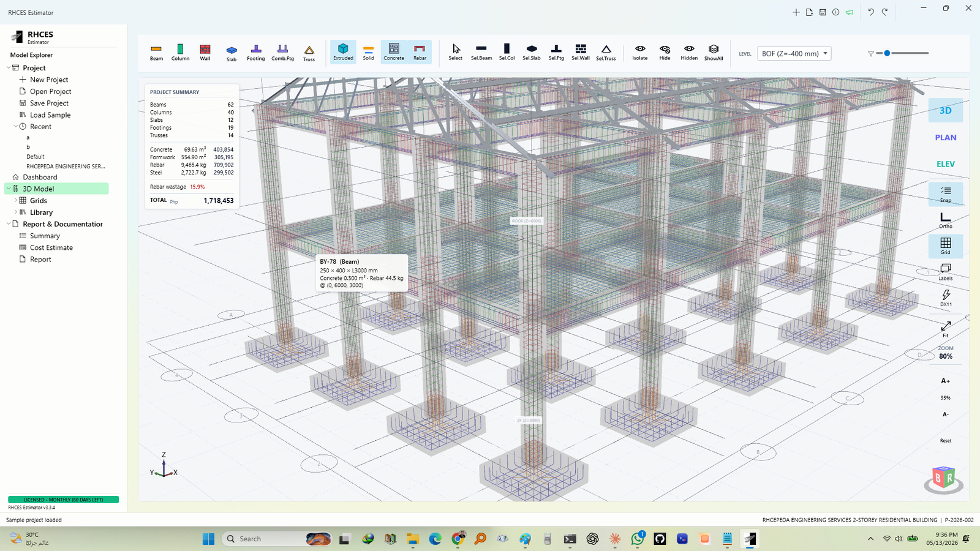980x551 pixels.
Task: Toggle Grid display
Action: point(946,246)
